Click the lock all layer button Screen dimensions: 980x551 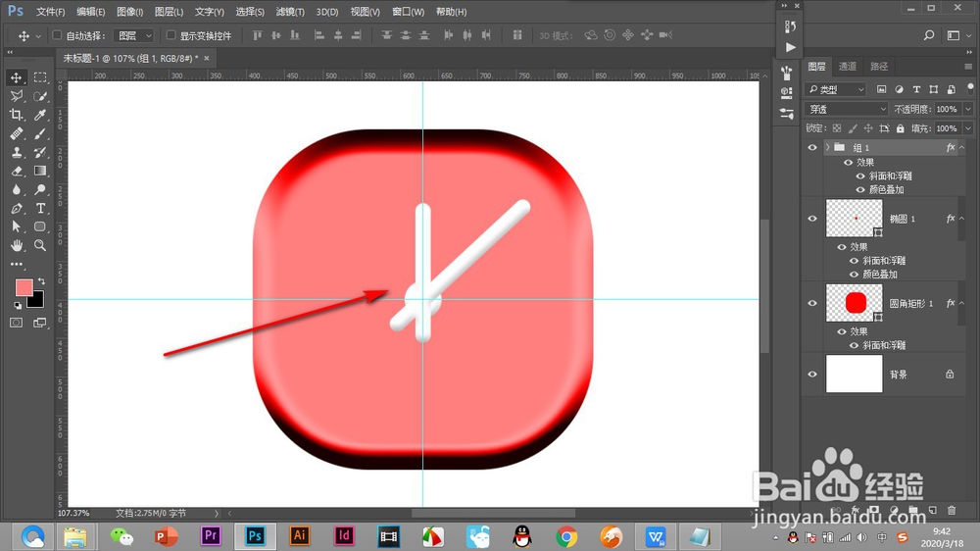pyautogui.click(x=900, y=128)
